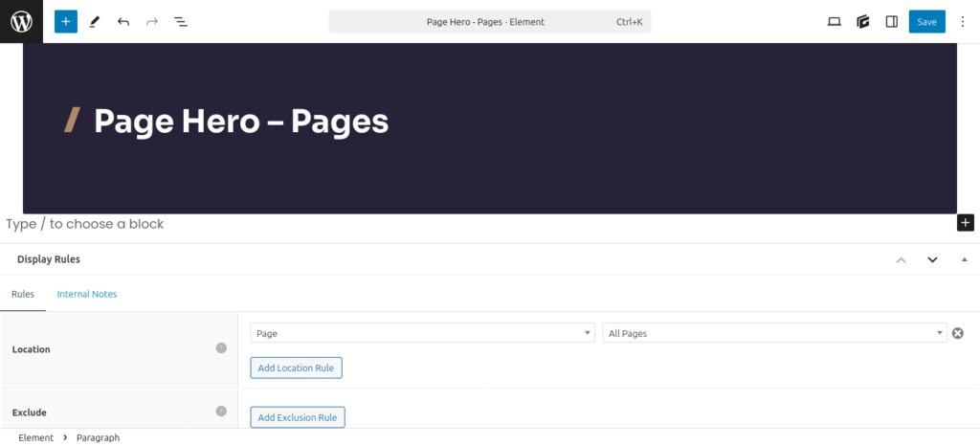The width and height of the screenshot is (980, 446).
Task: Save the element
Action: point(926,22)
